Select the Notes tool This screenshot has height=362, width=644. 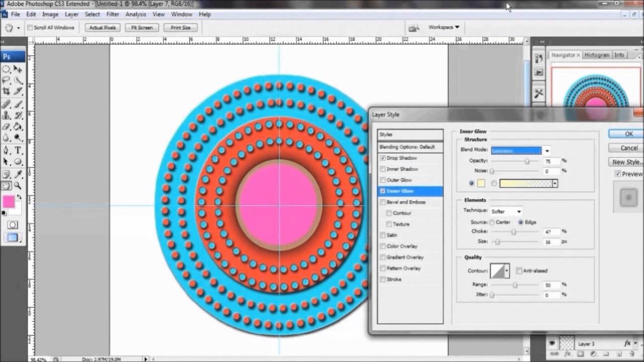(7, 174)
